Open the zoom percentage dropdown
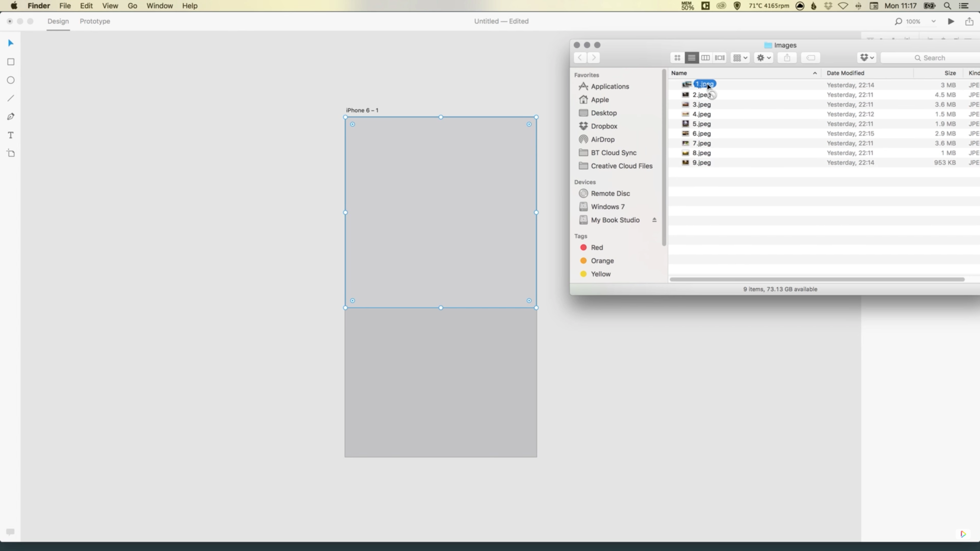 (933, 21)
